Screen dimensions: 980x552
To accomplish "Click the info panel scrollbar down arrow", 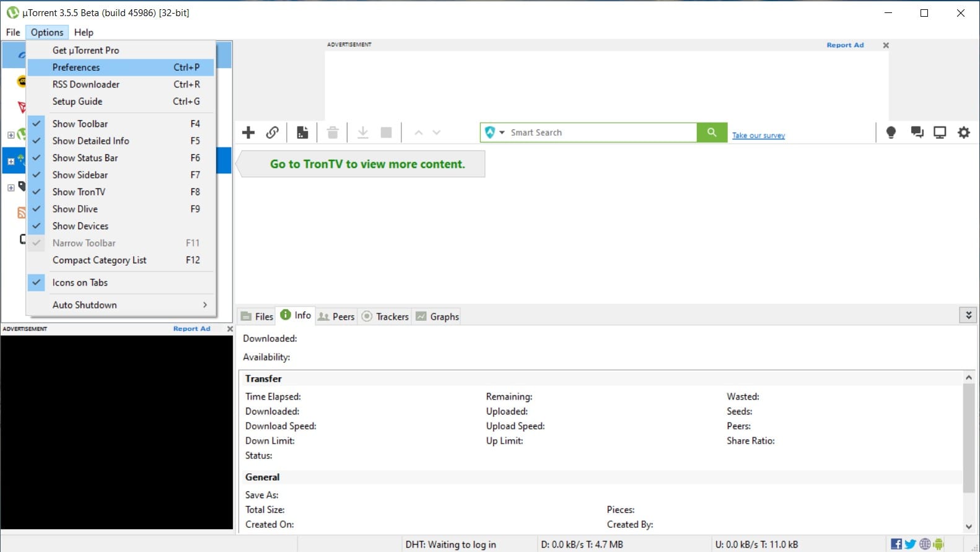I will coord(969,527).
